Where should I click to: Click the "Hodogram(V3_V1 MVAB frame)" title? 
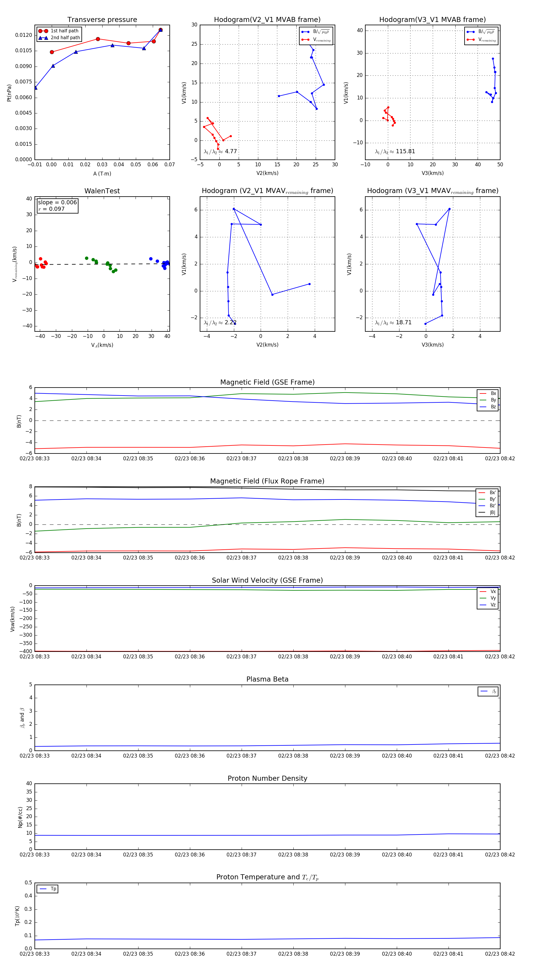(432, 20)
